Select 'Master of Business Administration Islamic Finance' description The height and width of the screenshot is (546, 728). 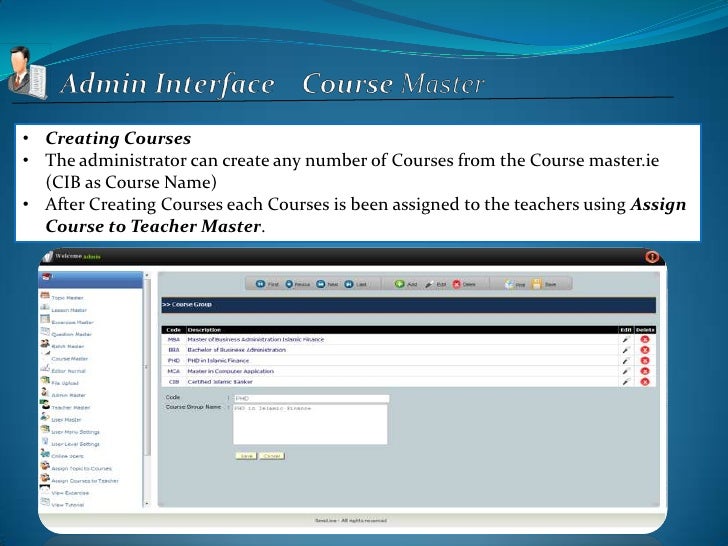point(256,339)
